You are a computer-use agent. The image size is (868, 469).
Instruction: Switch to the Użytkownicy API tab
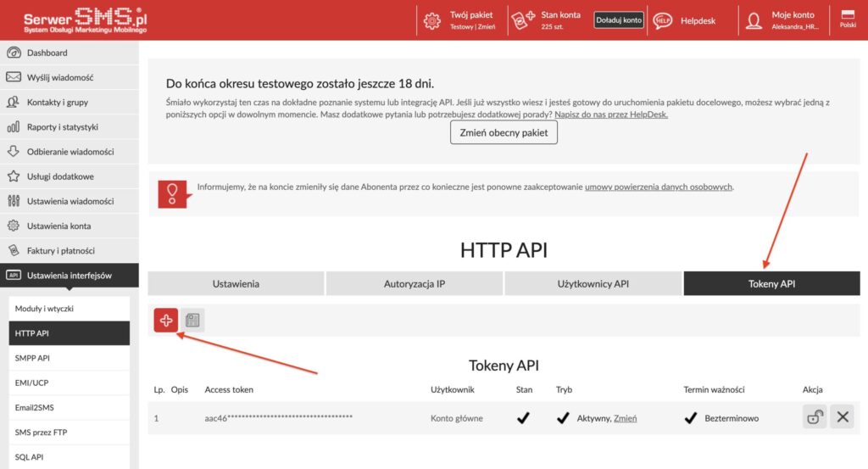593,284
